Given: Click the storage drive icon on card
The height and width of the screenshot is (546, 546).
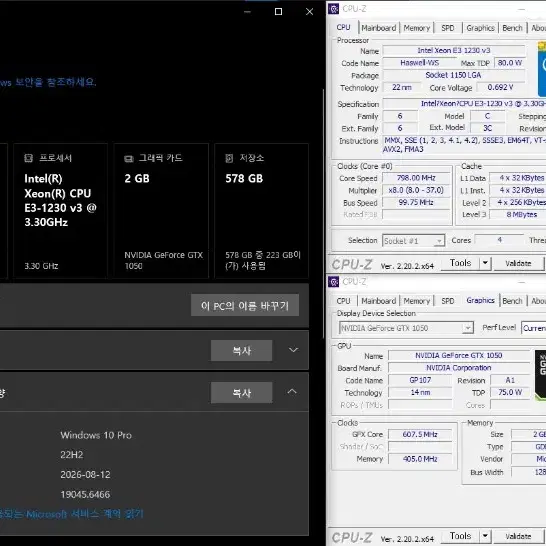Looking at the screenshot, I should coord(229,158).
